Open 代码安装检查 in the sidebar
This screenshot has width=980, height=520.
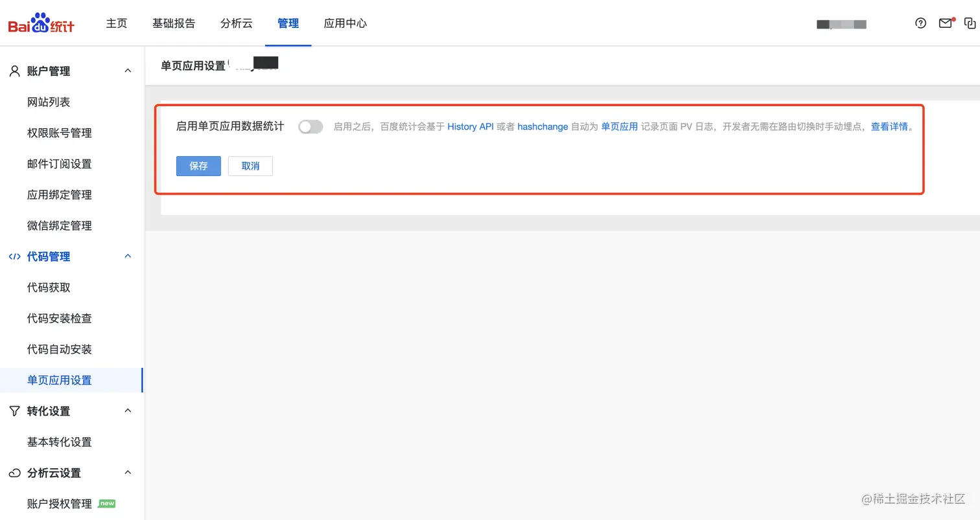[60, 318]
